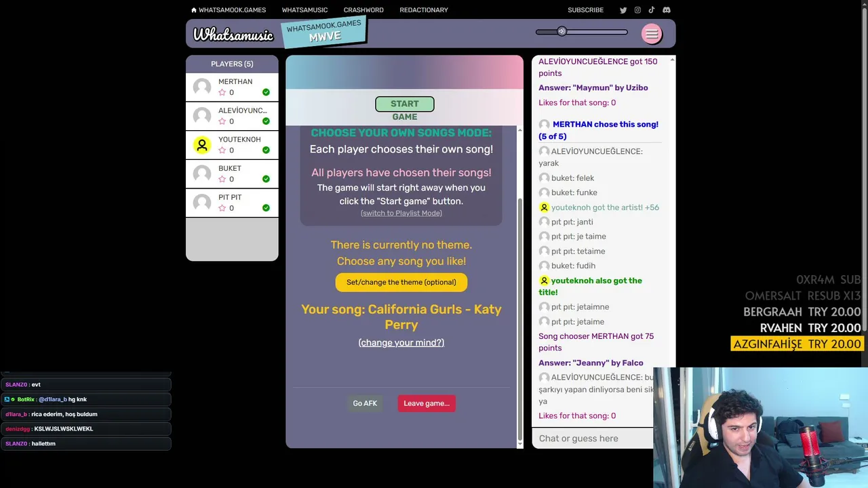
Task: Open the CRASHWORD nav item
Action: pyautogui.click(x=363, y=10)
